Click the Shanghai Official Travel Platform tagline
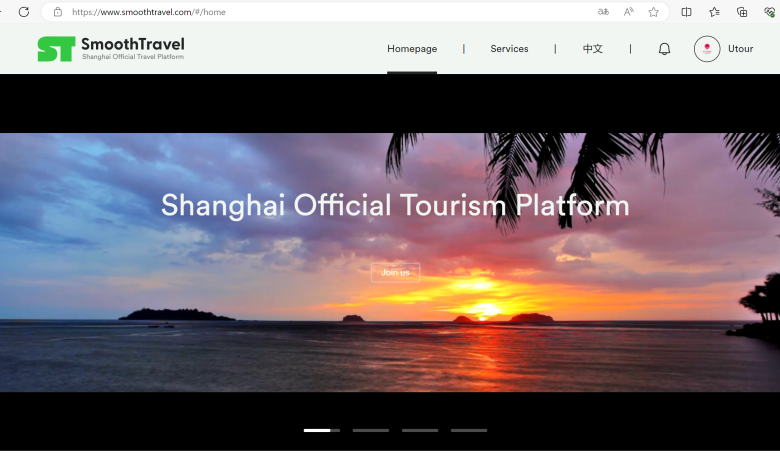780x470 pixels. point(133,57)
